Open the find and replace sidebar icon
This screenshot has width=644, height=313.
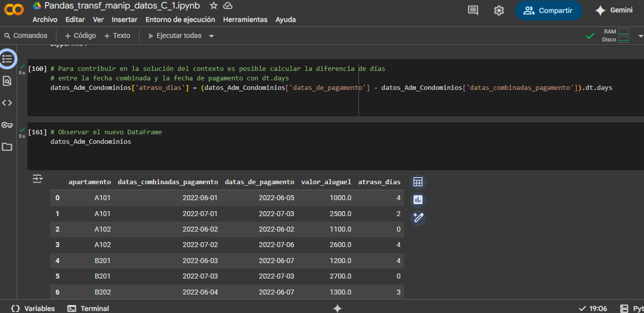click(x=7, y=81)
